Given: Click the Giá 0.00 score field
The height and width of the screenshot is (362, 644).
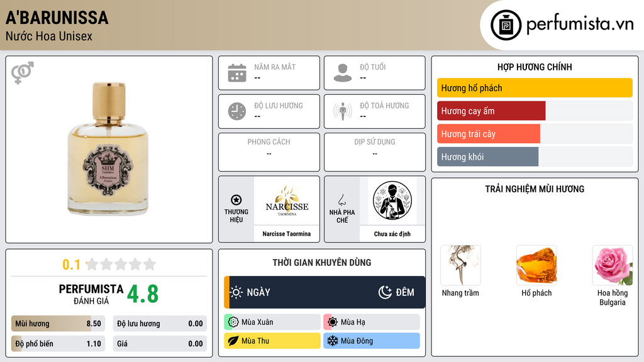Looking at the screenshot, I should coord(160,344).
